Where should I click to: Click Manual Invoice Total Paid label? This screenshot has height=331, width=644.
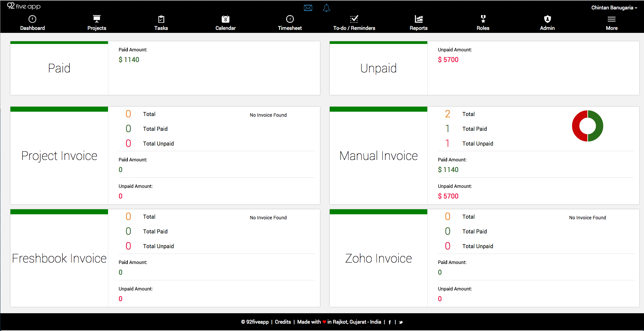pos(474,129)
